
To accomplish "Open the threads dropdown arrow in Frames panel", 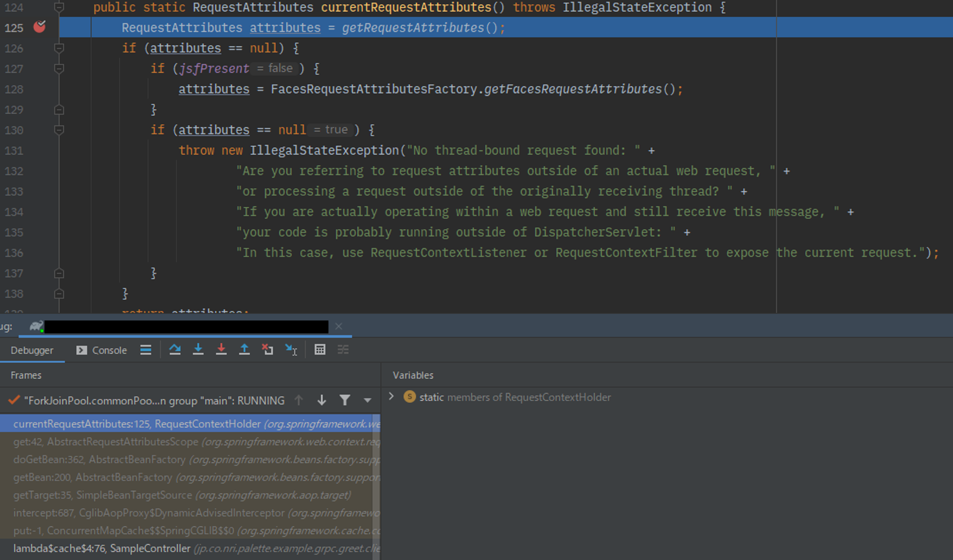I will click(x=367, y=400).
